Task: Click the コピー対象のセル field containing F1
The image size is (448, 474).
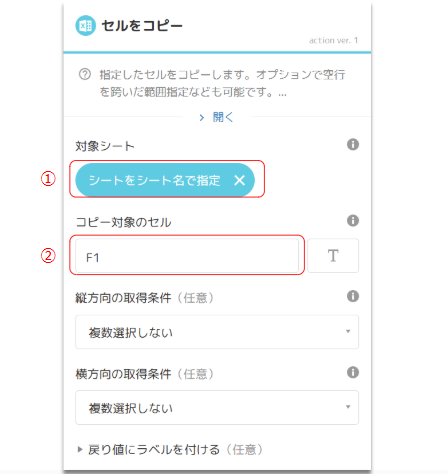Action: [187, 256]
